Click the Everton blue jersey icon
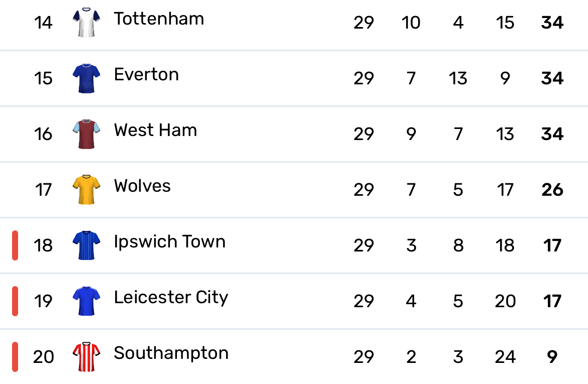 click(x=86, y=78)
